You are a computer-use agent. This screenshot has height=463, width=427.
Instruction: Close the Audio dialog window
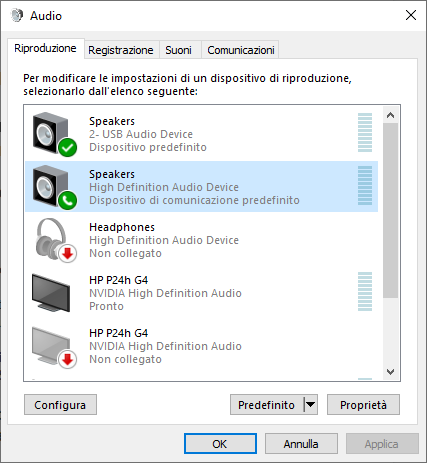tap(411, 15)
